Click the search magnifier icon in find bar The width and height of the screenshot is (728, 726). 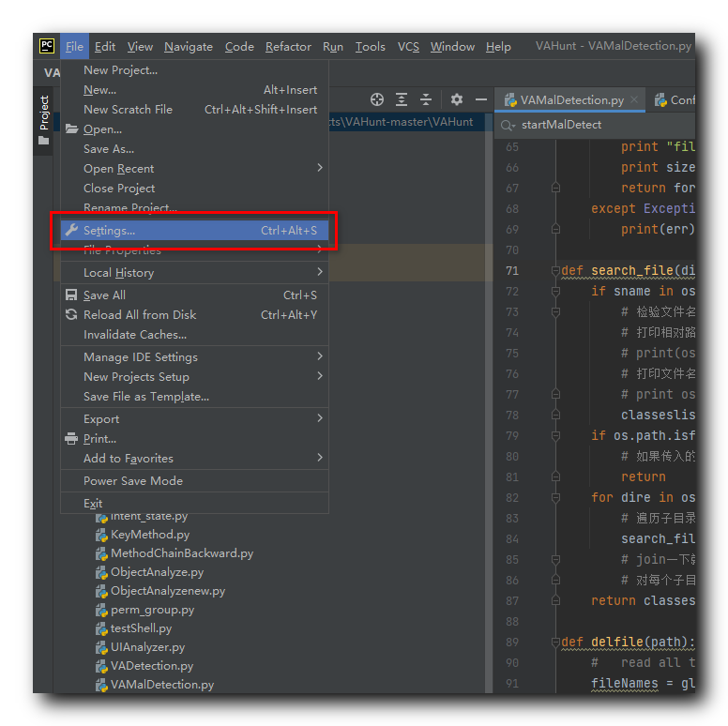coord(508,125)
